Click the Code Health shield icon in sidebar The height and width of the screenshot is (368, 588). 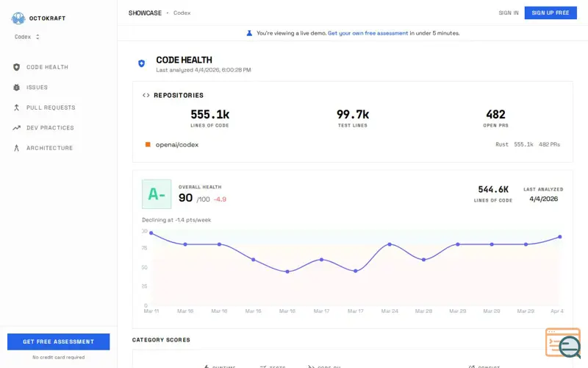16,67
